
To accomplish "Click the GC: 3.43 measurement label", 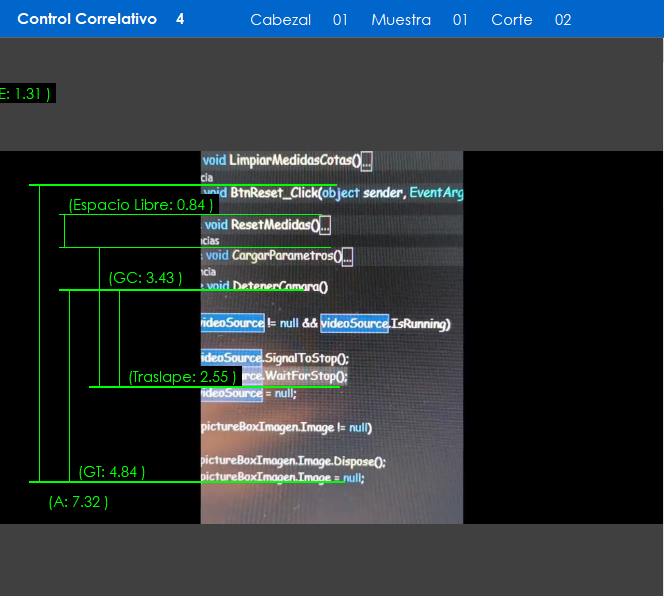I will coord(146,278).
